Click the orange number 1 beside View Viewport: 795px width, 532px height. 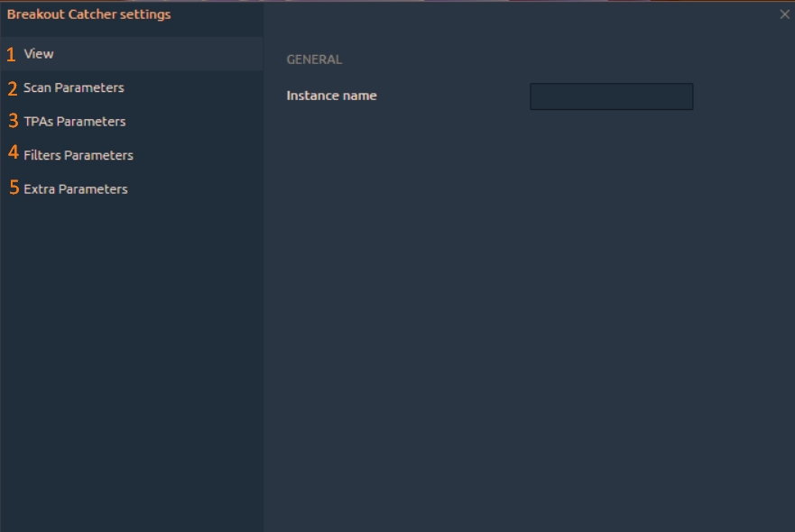tap(12, 55)
